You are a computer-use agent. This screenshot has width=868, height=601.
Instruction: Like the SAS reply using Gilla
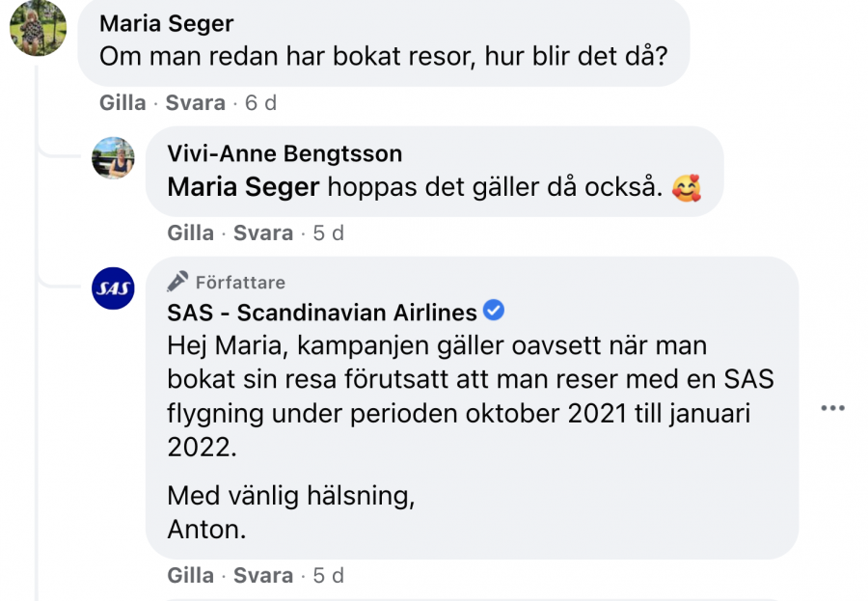coord(190,575)
